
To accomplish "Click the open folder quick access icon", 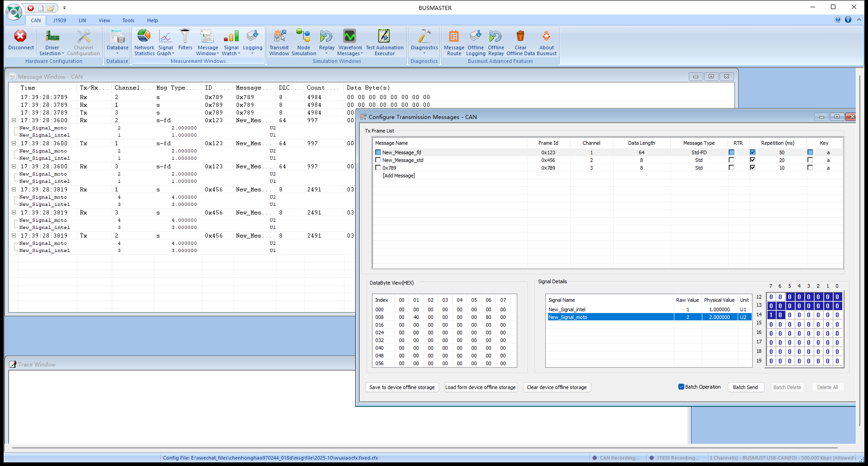I will [51, 8].
